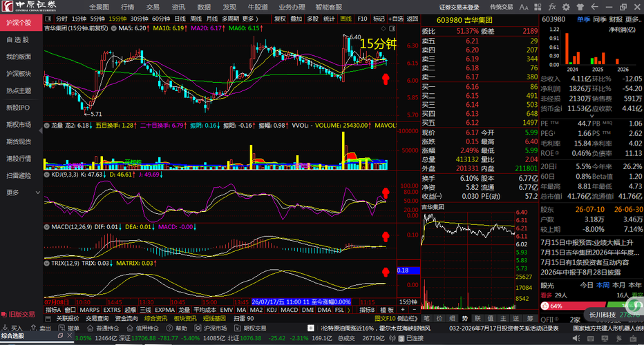The height and width of the screenshot is (345, 644).
Task: Click the restore icon on 综合选股 panel
Action: click(60, 335)
